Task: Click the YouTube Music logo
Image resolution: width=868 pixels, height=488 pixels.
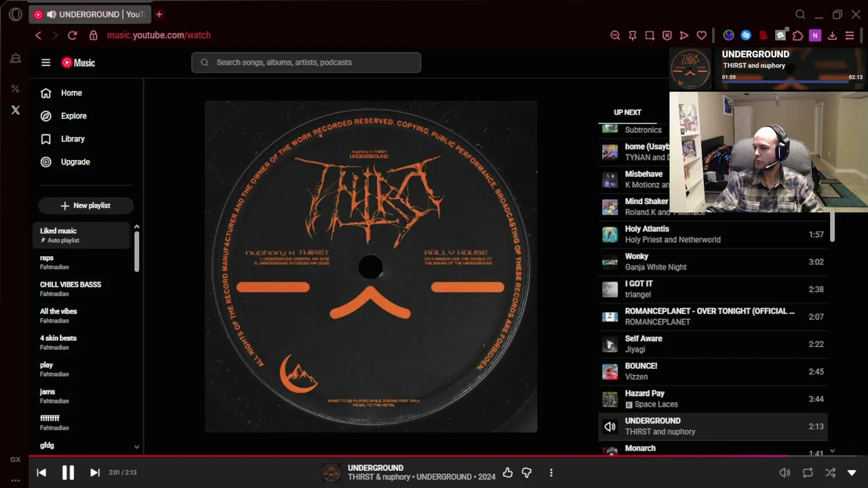Action: point(78,62)
